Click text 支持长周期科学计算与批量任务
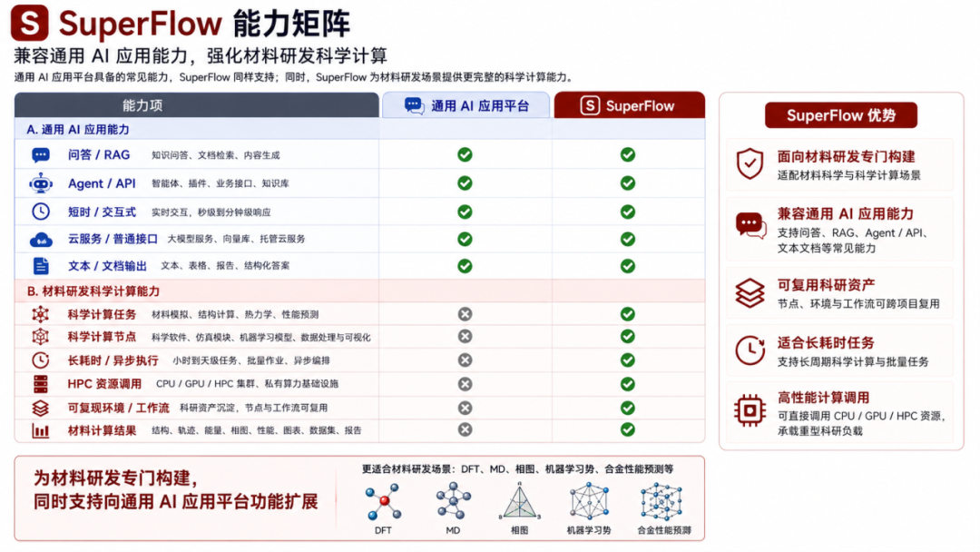 [x=852, y=362]
